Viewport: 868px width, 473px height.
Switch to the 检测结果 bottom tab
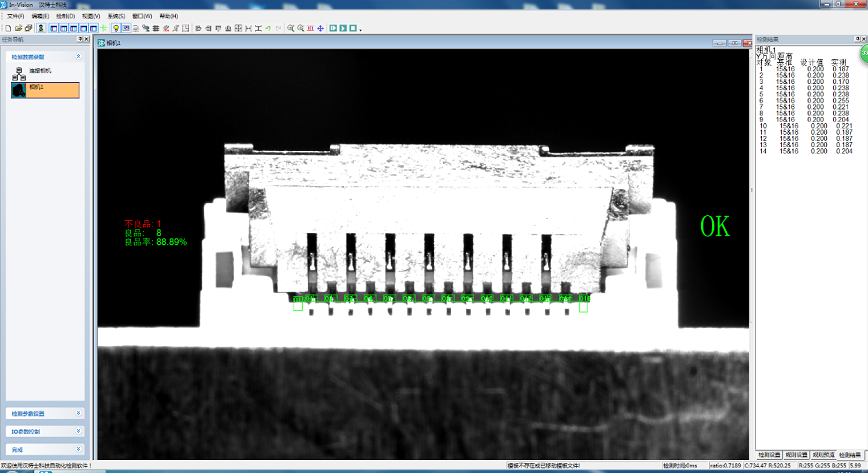850,454
